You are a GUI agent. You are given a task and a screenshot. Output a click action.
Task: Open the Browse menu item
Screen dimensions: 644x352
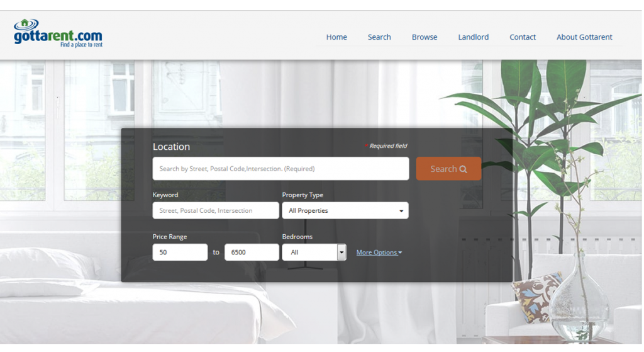coord(425,37)
